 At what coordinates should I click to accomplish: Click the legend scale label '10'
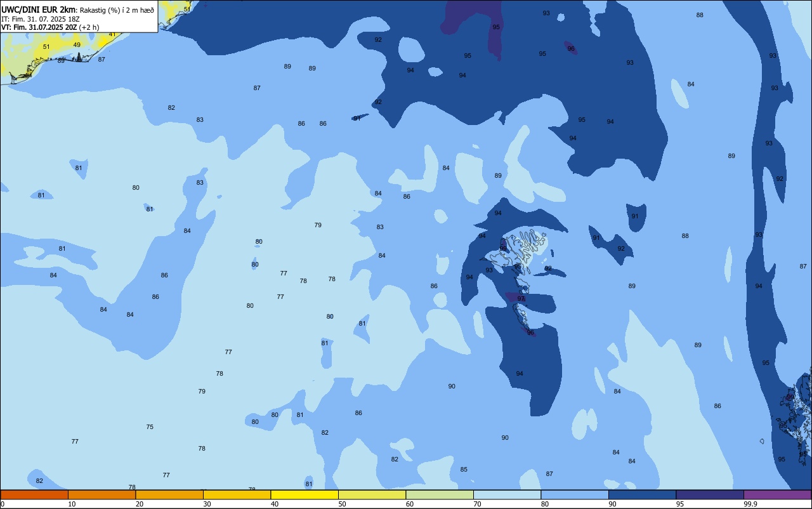[72, 504]
